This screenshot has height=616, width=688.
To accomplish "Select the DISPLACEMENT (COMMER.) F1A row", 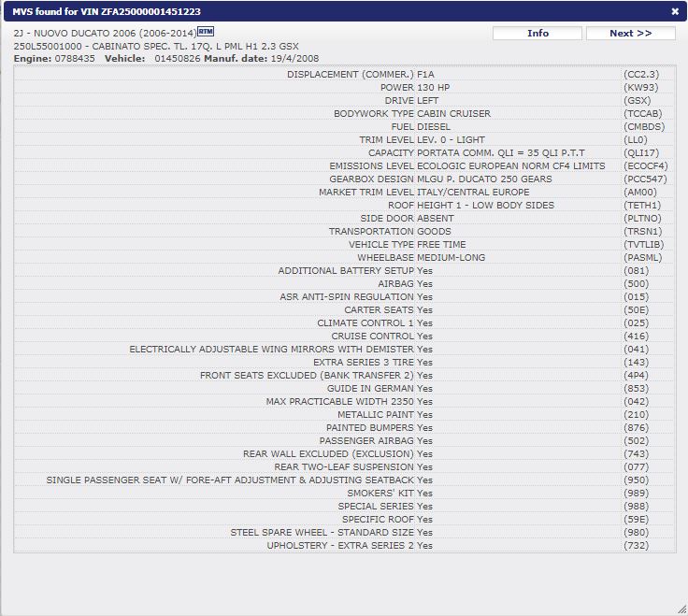I will 361,74.
